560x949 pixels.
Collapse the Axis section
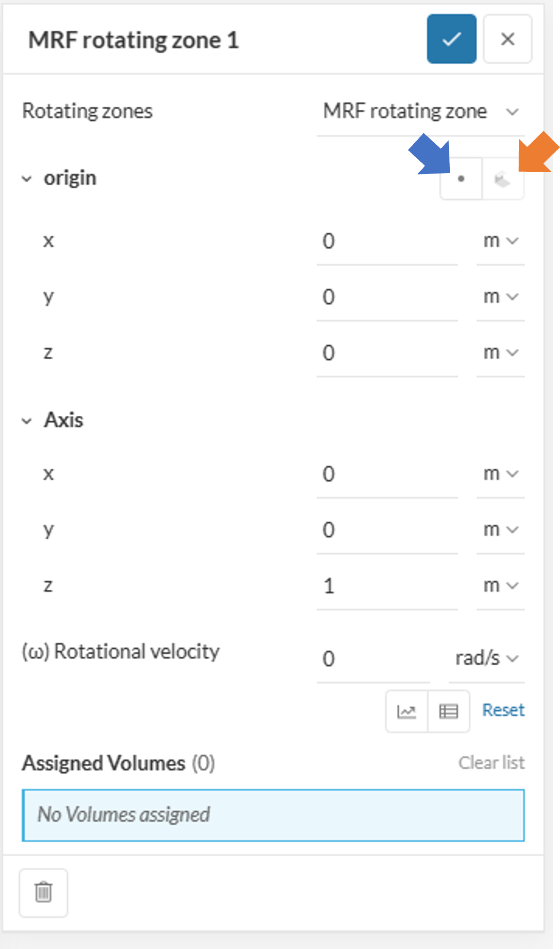[x=26, y=420]
